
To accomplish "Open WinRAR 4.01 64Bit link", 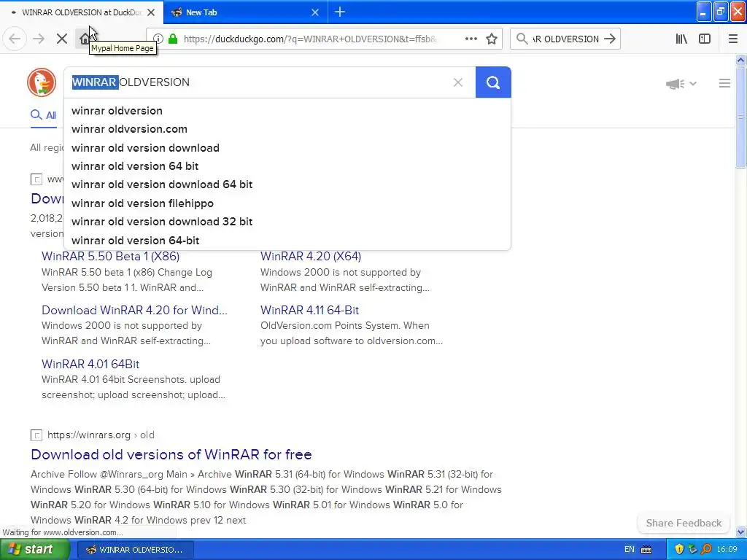I will (x=90, y=364).
